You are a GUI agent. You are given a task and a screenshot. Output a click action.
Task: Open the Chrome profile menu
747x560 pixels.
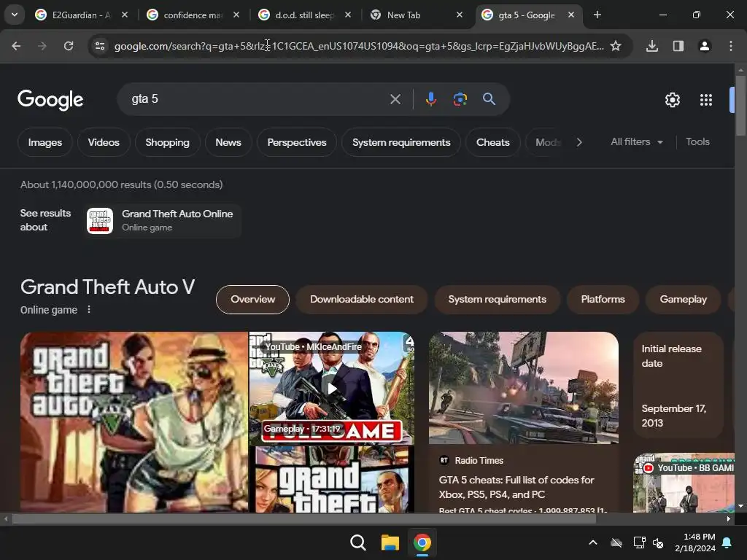coord(705,46)
